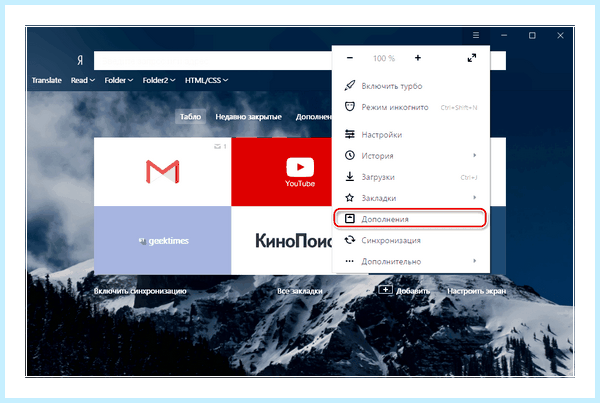The image size is (600, 403).
Task: Switch to the Недавно закрытые tab
Action: tap(248, 116)
